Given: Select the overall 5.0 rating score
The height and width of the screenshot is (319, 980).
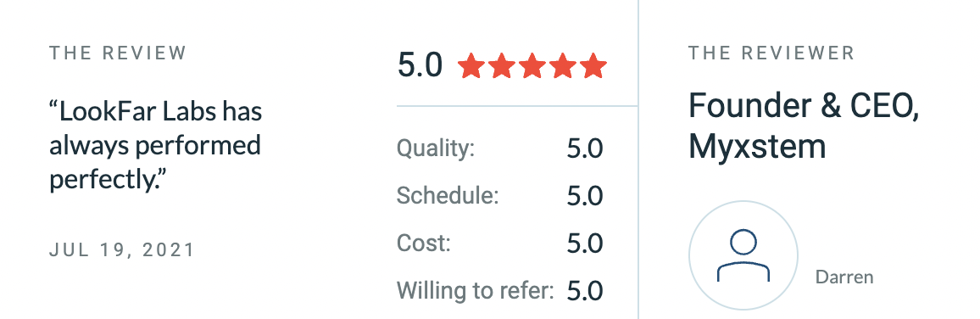Looking at the screenshot, I should [420, 65].
